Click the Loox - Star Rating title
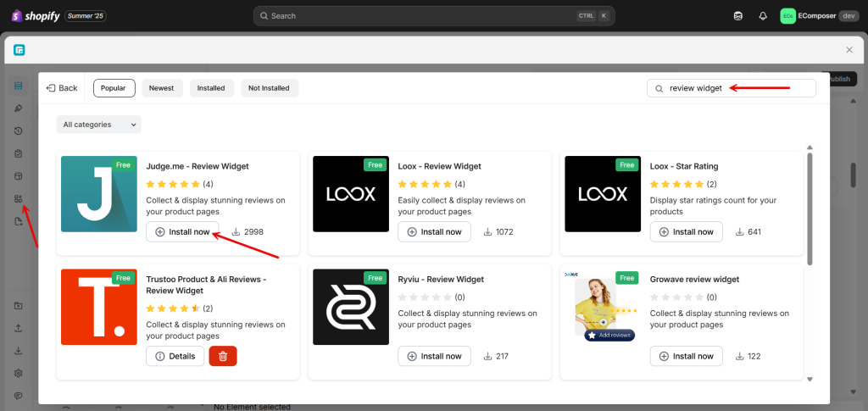Viewport: 868px width, 411px height. [684, 166]
